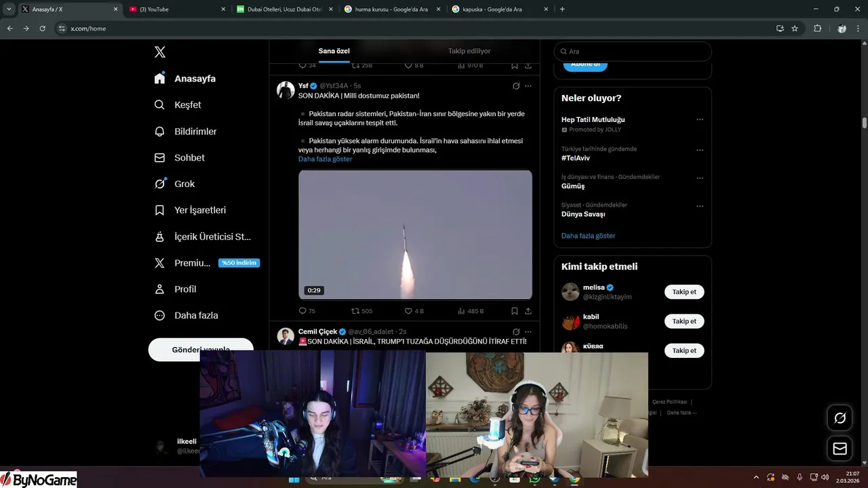Viewport: 868px width, 488px height.
Task: Click Abone ol subscribe button
Action: coord(585,66)
